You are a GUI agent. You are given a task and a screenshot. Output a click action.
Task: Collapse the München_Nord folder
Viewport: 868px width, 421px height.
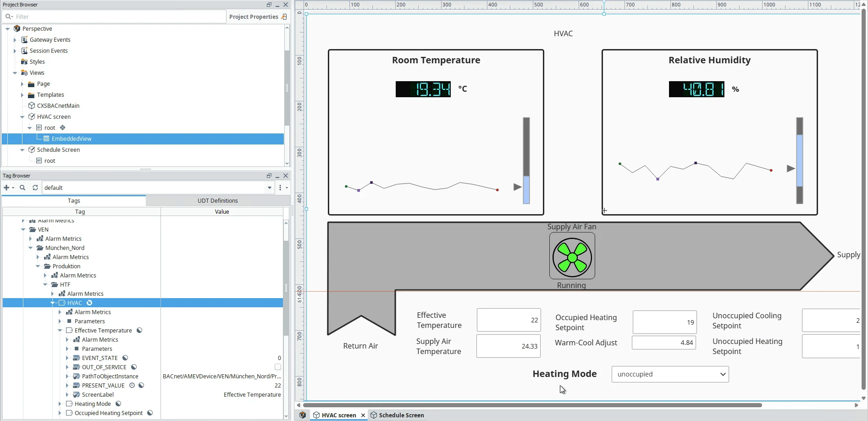[30, 248]
